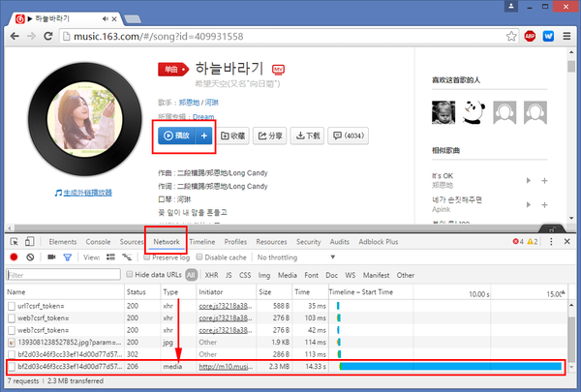Open the Elements tab

point(63,242)
